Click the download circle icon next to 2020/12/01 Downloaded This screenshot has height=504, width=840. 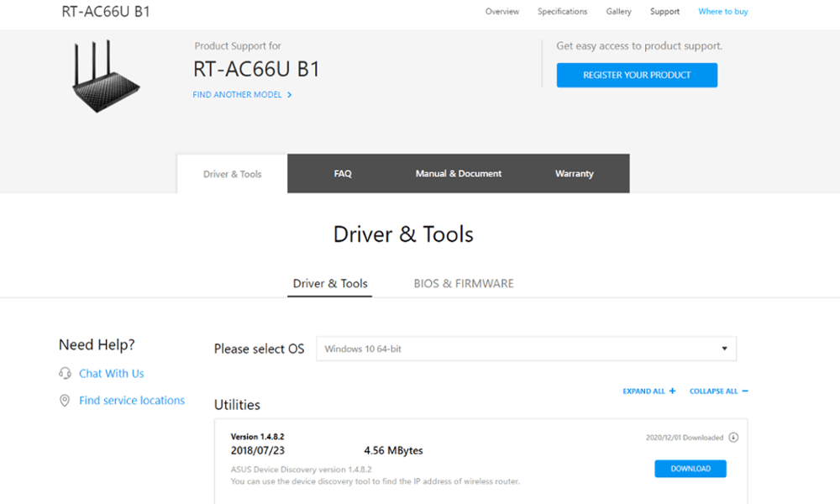733,438
